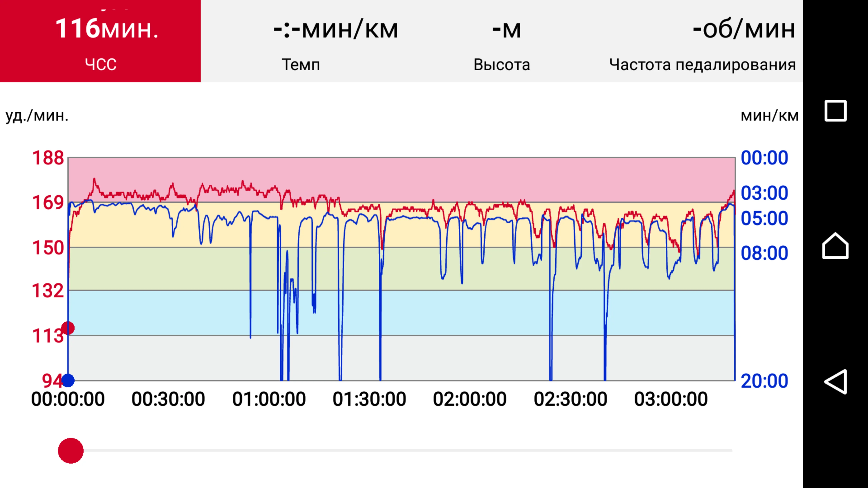Screen dimensions: 868x488
Task: Tap the Android back triangle icon
Action: (x=835, y=382)
